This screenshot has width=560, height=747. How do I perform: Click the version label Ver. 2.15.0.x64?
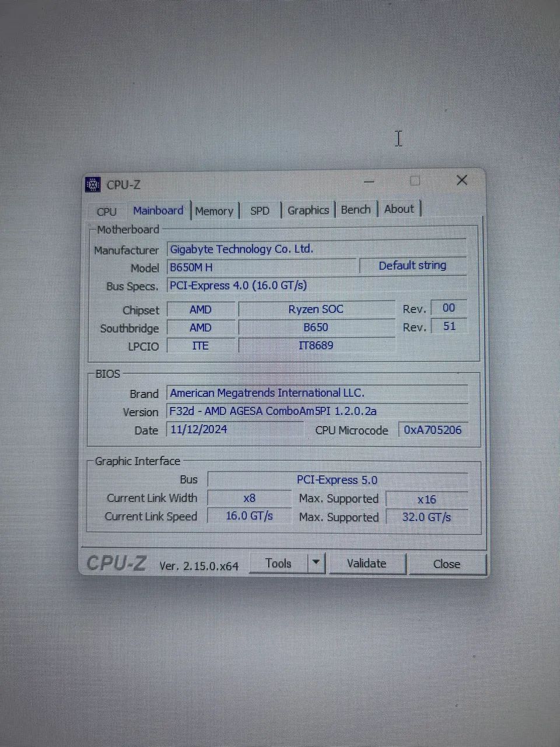[x=199, y=566]
